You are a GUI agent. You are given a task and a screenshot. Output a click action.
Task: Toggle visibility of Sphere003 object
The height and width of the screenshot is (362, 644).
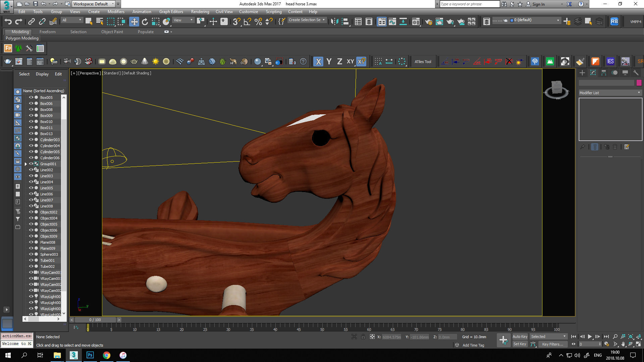coord(31,254)
